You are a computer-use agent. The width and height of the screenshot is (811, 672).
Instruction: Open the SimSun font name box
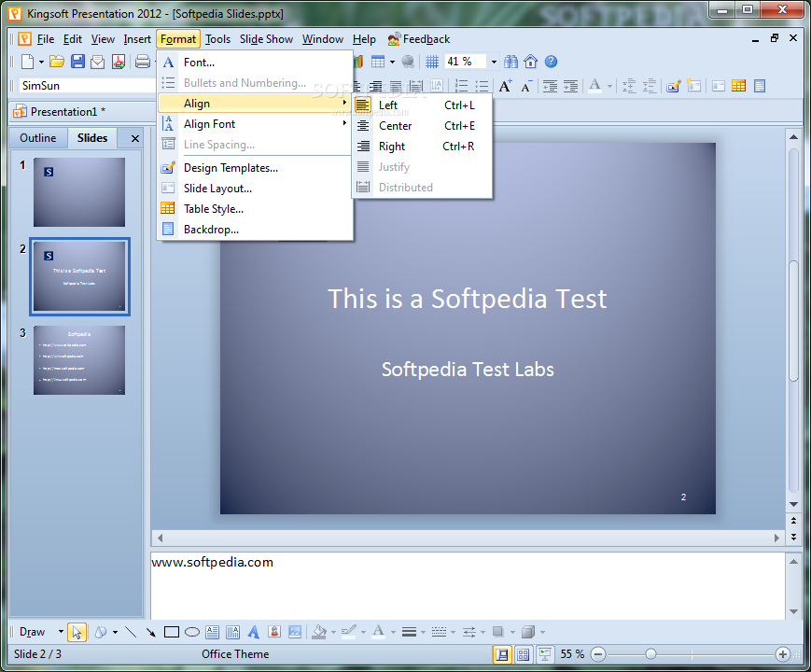(x=87, y=85)
